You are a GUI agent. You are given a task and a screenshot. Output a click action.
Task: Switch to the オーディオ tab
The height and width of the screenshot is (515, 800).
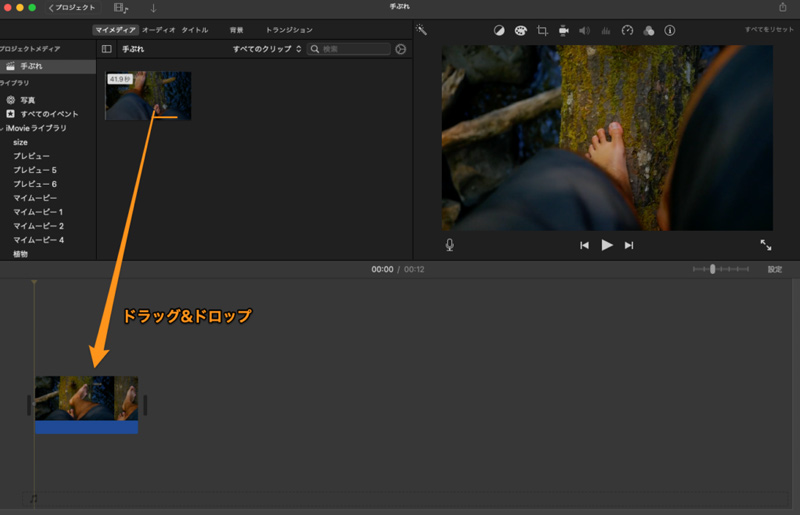click(x=159, y=30)
